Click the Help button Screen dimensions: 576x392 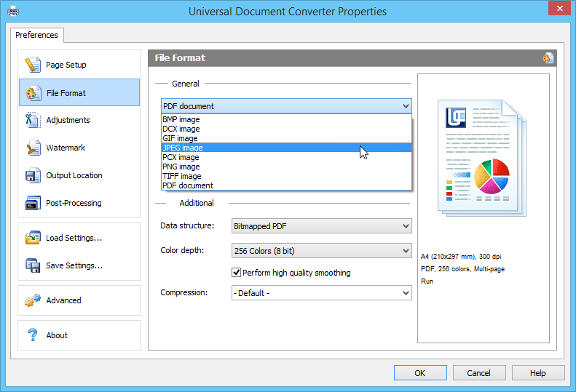pyautogui.click(x=538, y=373)
